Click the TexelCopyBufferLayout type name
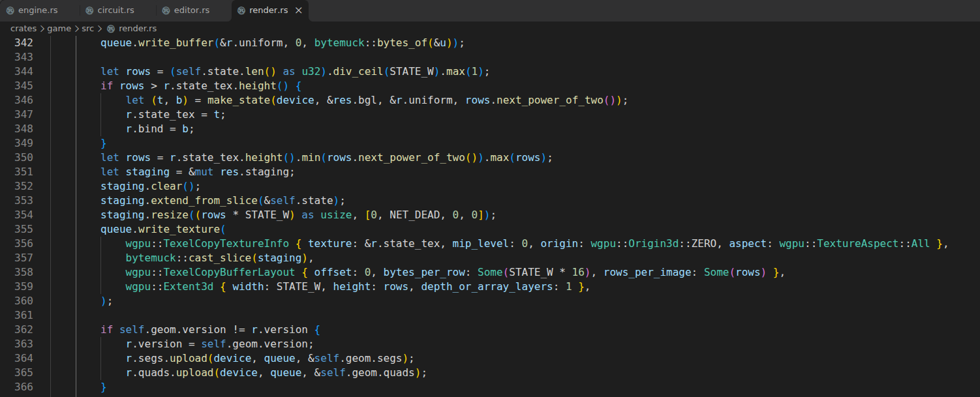 (x=226, y=272)
